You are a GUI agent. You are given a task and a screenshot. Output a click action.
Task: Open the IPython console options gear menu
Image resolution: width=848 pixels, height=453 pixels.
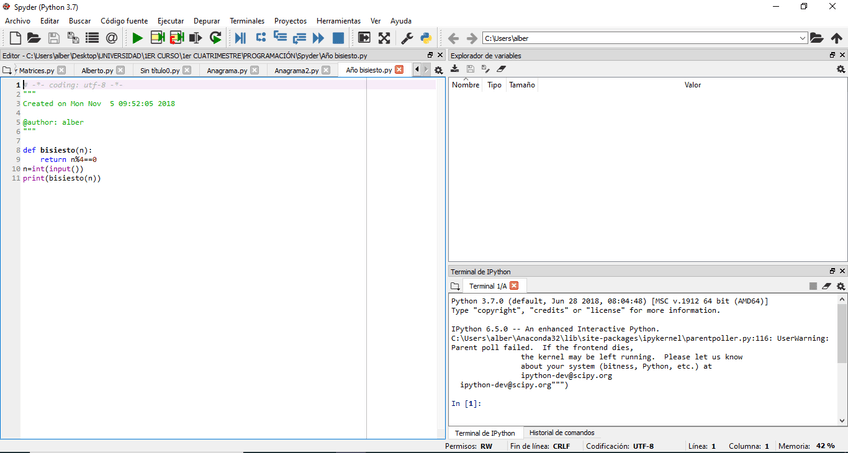pos(841,286)
